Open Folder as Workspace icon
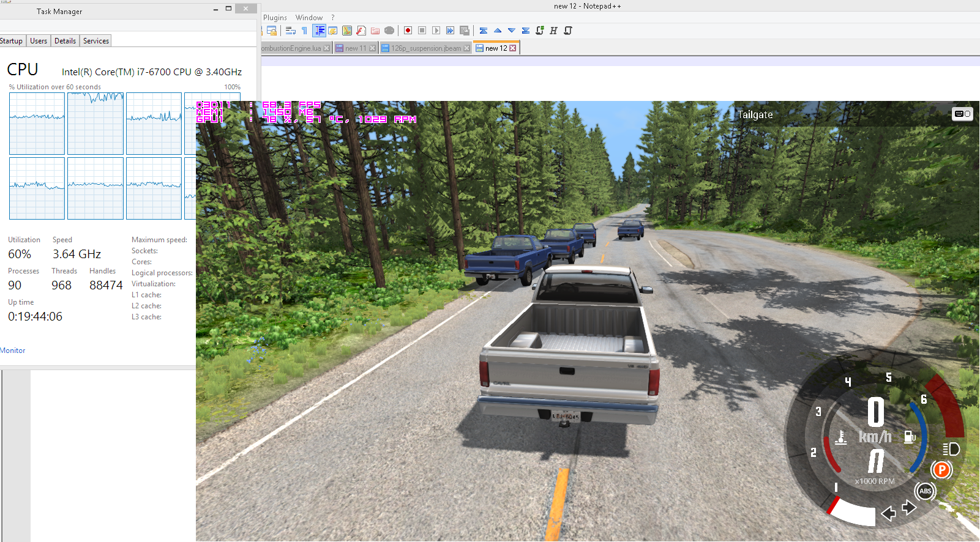Viewport: 980px width, 542px height. pos(375,31)
